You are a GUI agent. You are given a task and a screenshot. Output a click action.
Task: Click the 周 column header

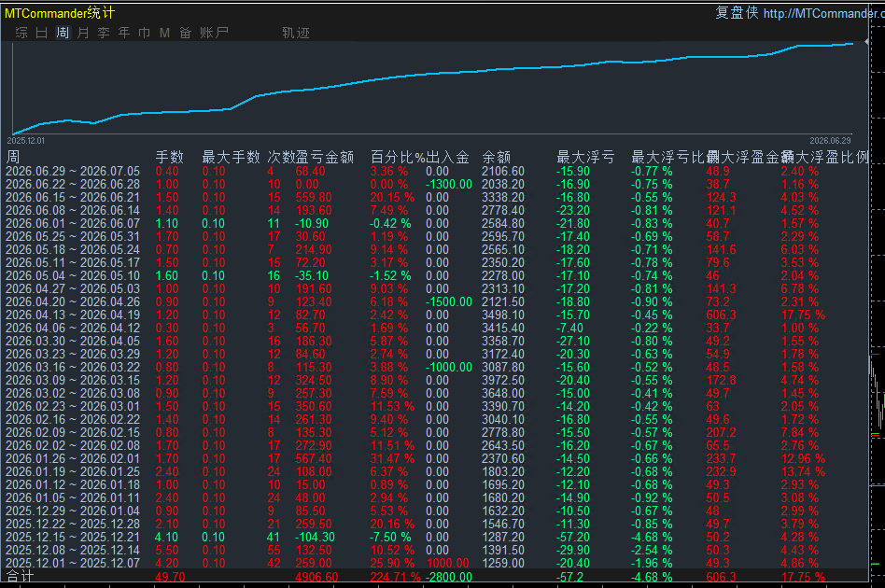[12, 157]
